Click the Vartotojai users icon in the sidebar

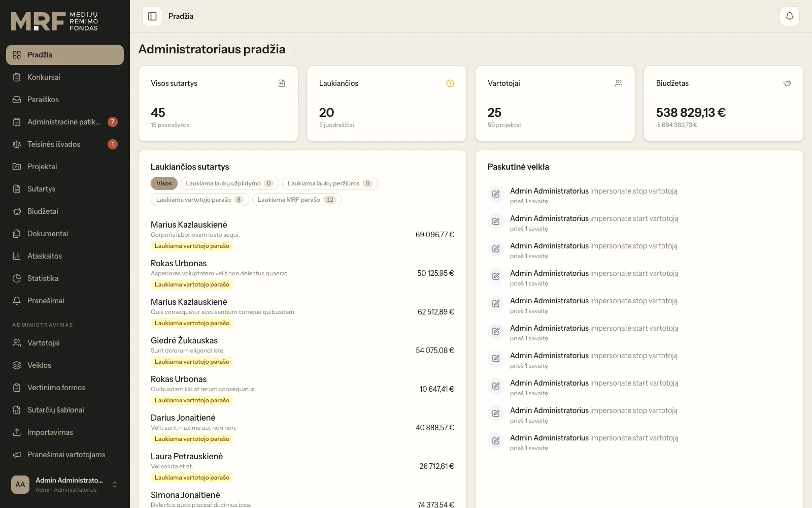pyautogui.click(x=17, y=343)
